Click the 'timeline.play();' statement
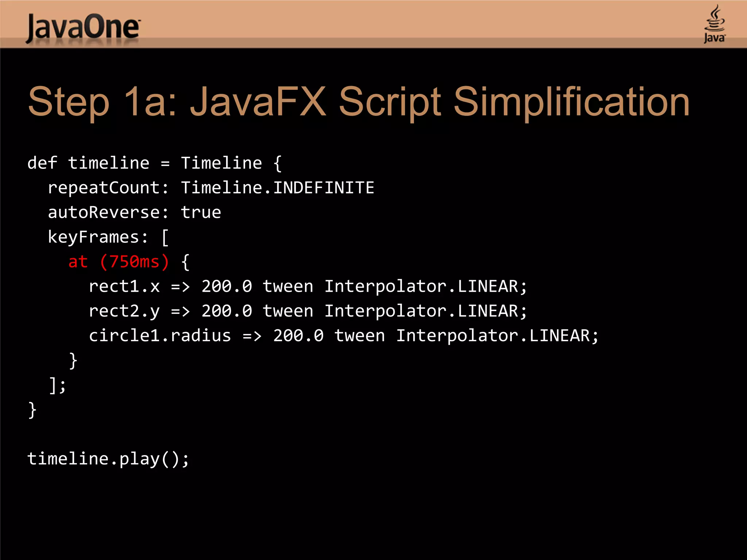 [108, 459]
